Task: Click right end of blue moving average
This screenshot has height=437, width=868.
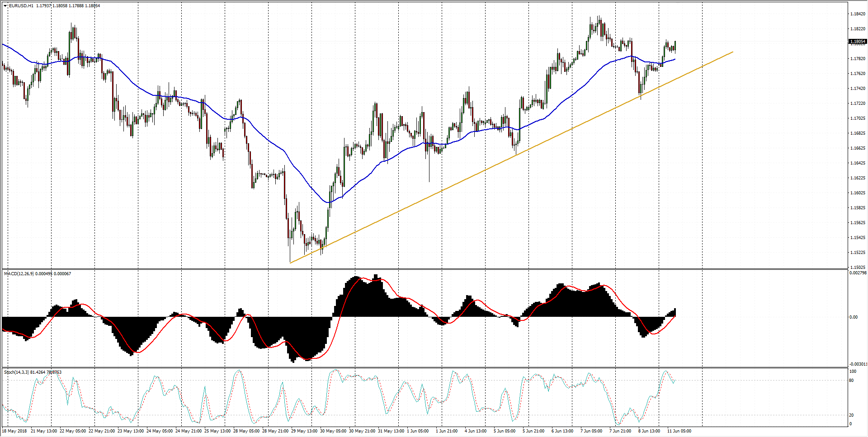Action: tap(675, 59)
